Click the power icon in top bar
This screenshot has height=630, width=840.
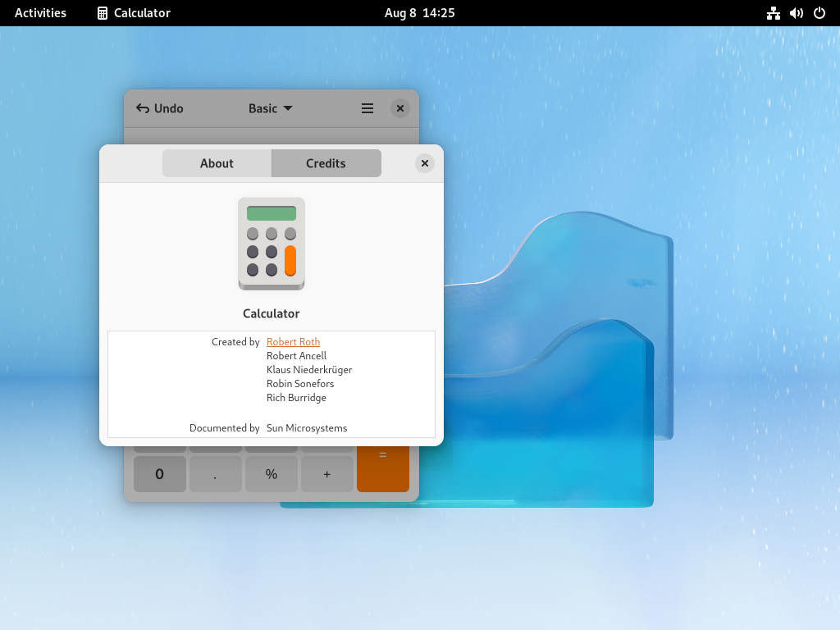(x=819, y=13)
